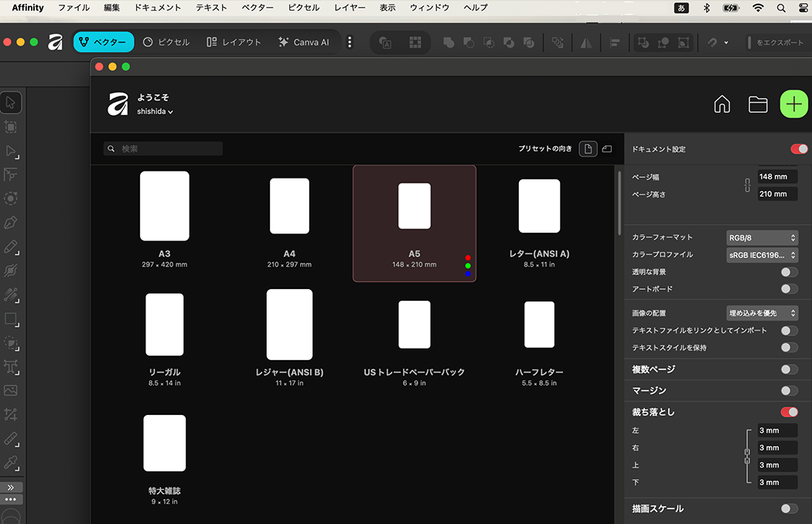The width and height of the screenshot is (812, 524).
Task: Open the カラープロファイル sRGB dropdown
Action: tap(762, 254)
